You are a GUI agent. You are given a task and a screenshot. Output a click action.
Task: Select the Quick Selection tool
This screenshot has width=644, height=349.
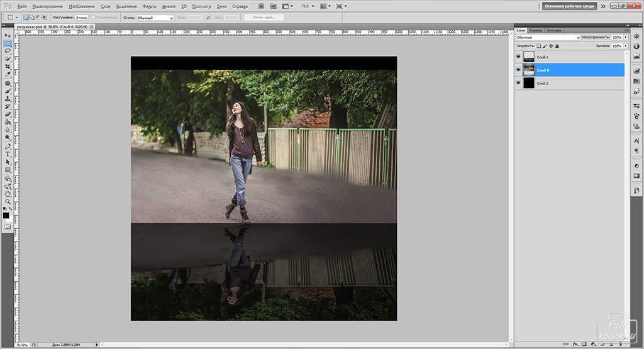pos(8,58)
